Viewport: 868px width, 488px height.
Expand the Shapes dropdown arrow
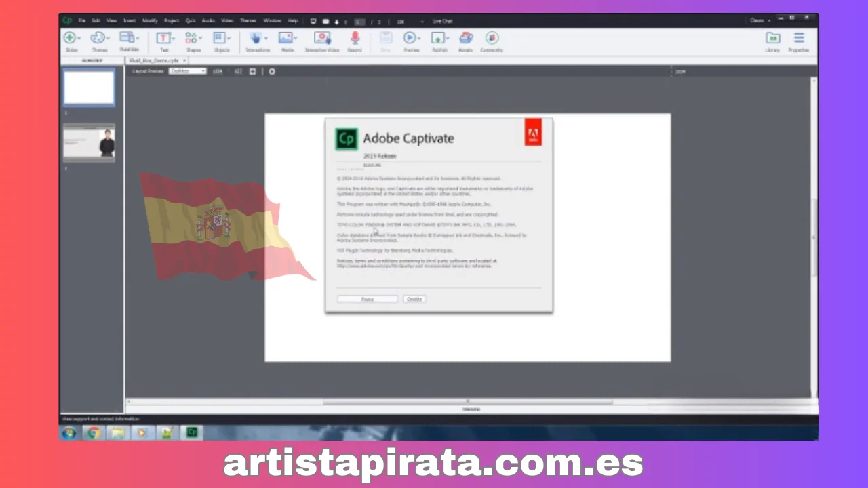201,39
